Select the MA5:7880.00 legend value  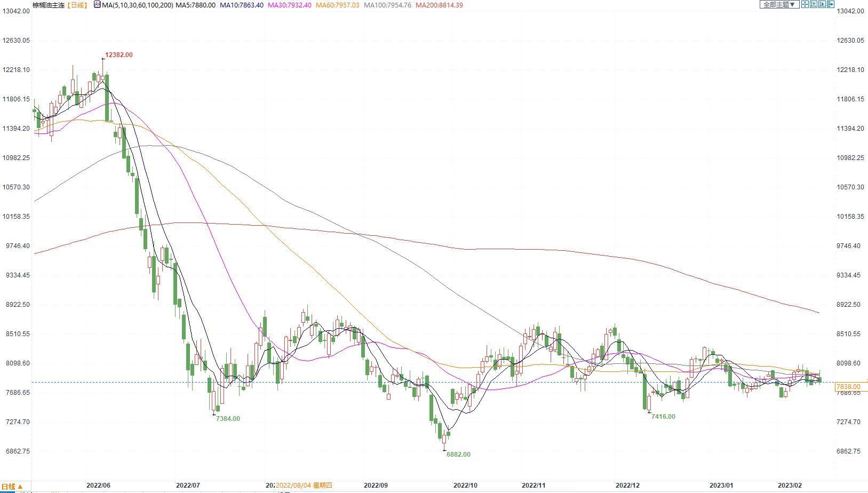195,5
